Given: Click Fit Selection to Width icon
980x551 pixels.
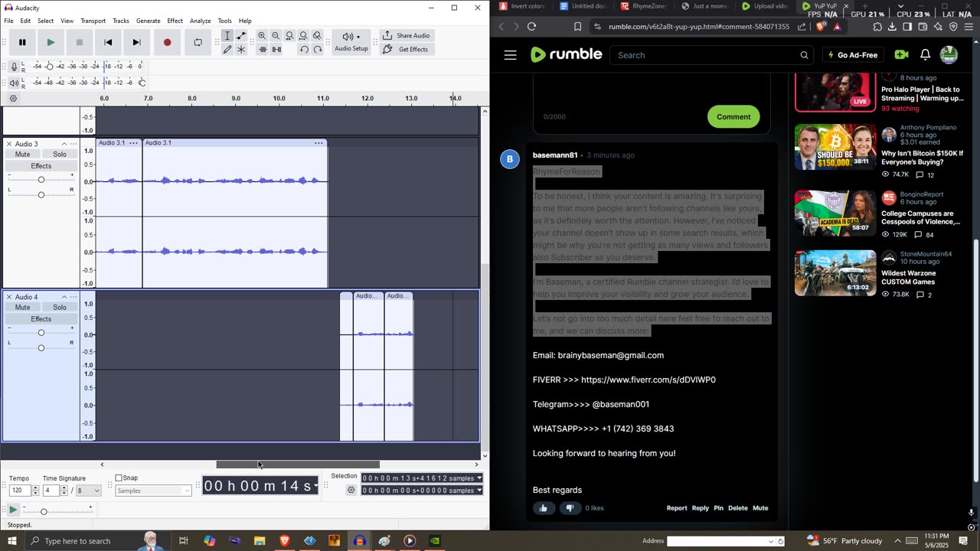Looking at the screenshot, I should pyautogui.click(x=289, y=35).
